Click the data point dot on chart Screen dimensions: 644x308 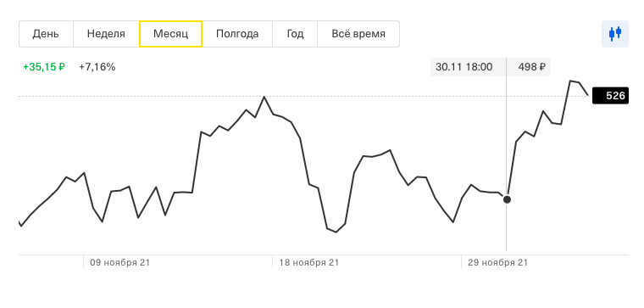tap(507, 199)
